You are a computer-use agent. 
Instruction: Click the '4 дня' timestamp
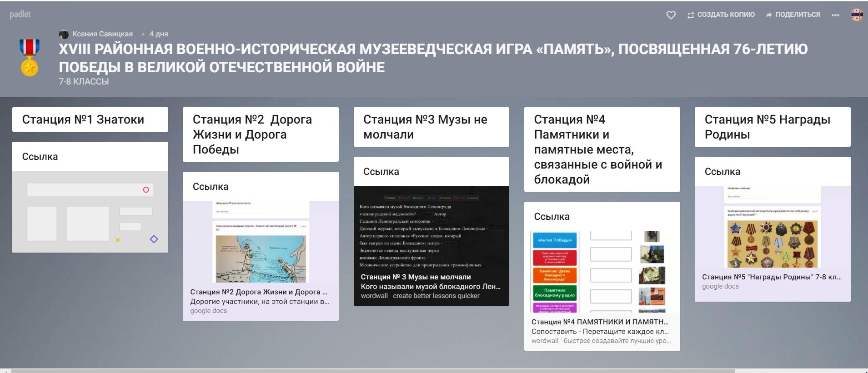click(159, 34)
